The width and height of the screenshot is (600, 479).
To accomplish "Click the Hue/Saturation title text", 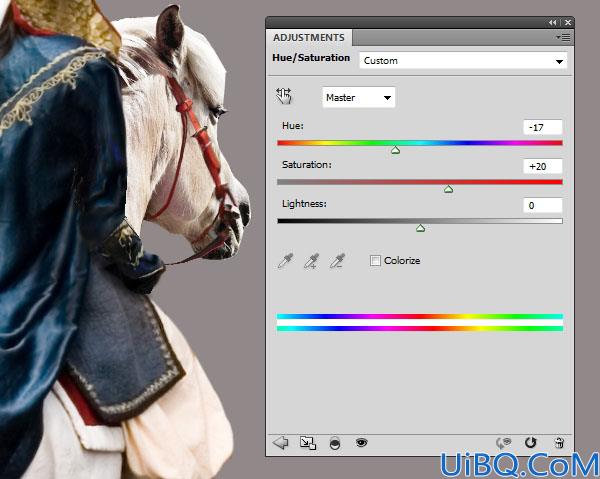I will pos(311,58).
